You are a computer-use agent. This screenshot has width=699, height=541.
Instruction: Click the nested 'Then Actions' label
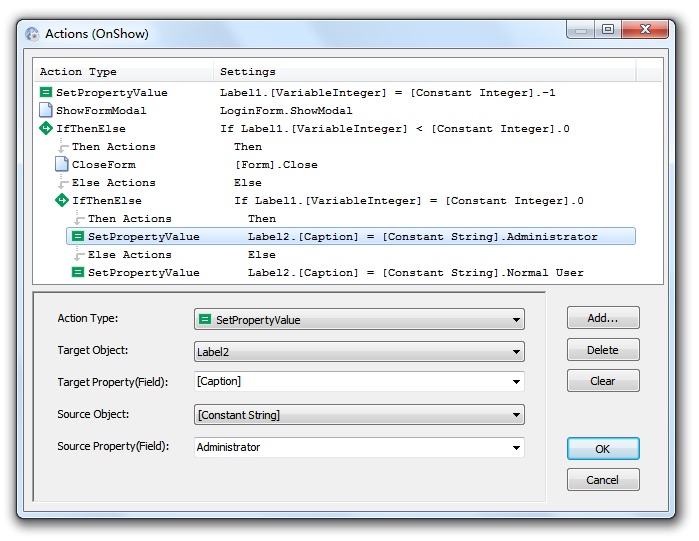[x=130, y=219]
